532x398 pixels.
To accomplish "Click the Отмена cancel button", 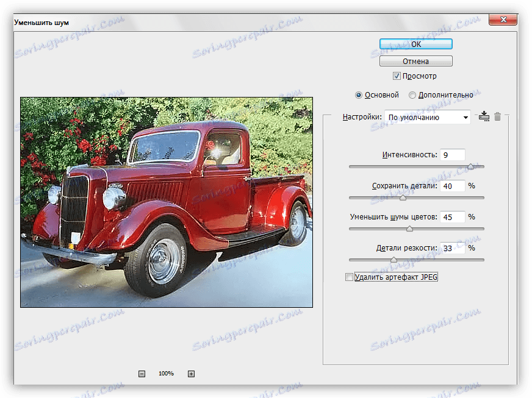I will 415,61.
